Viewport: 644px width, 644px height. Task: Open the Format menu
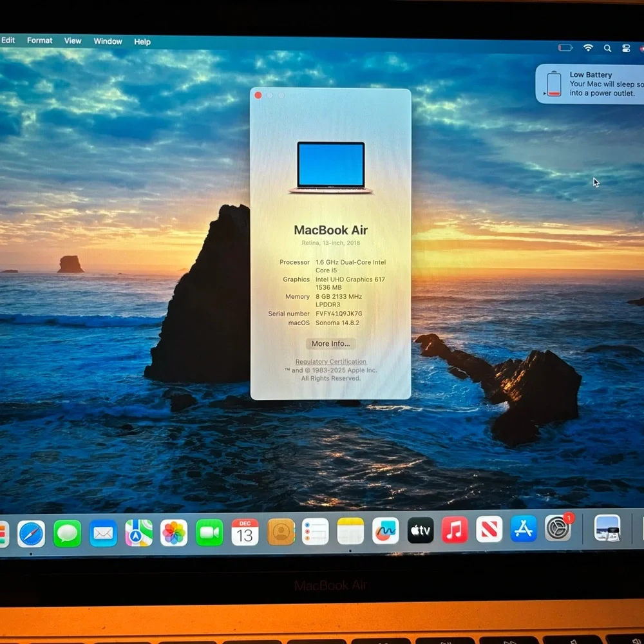click(40, 40)
